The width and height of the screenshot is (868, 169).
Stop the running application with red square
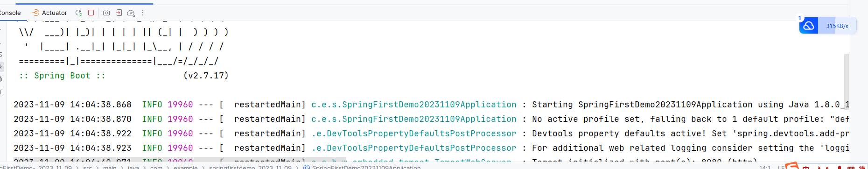point(91,13)
